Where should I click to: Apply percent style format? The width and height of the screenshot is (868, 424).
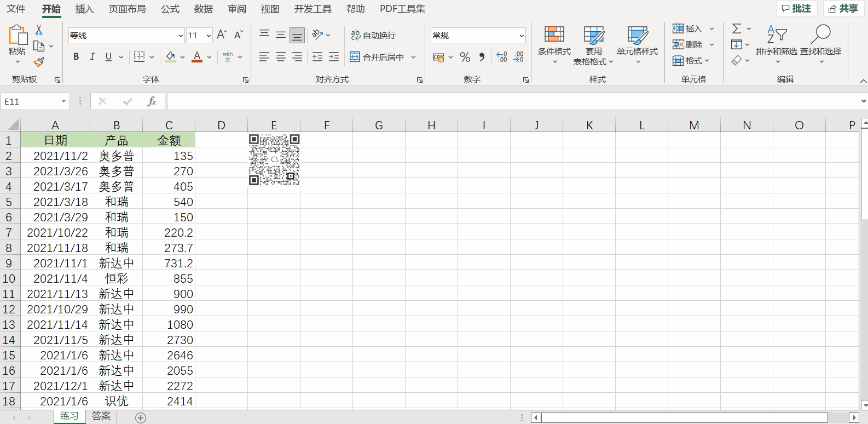(465, 57)
